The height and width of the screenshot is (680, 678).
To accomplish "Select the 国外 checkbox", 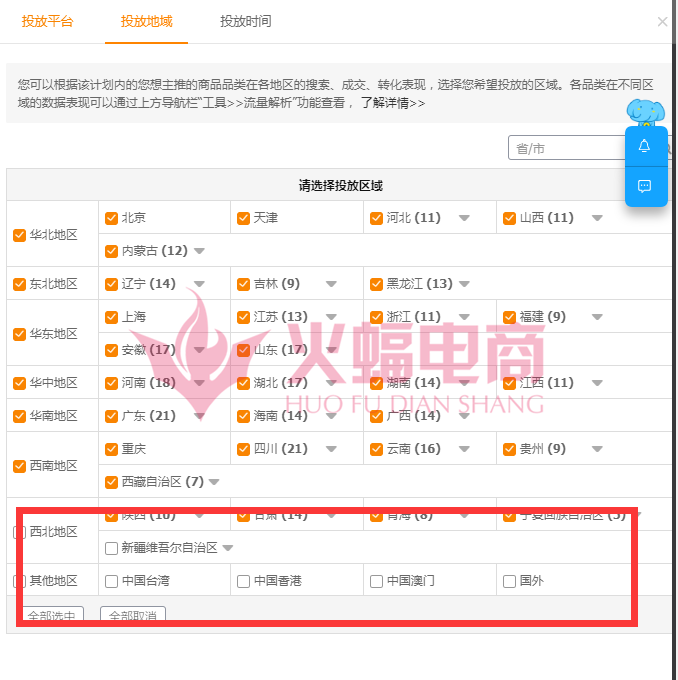I will [510, 581].
